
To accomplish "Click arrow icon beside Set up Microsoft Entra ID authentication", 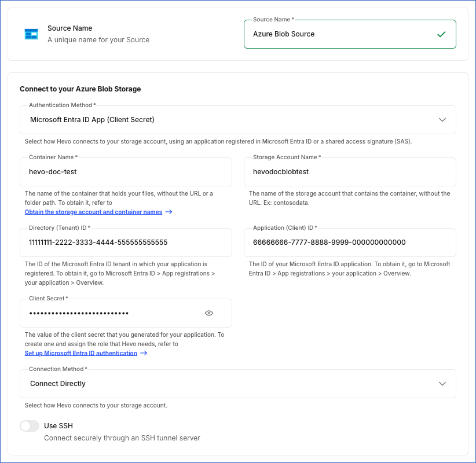I will click(x=144, y=353).
